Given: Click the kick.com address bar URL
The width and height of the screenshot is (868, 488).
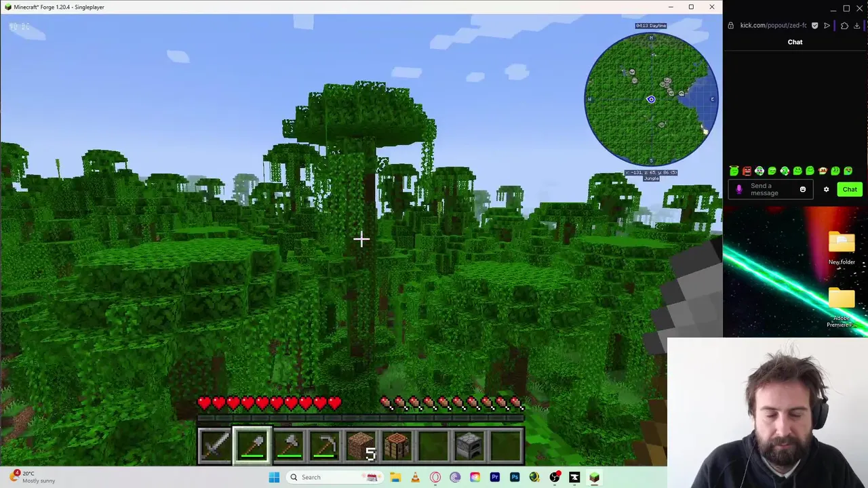Looking at the screenshot, I should (773, 26).
